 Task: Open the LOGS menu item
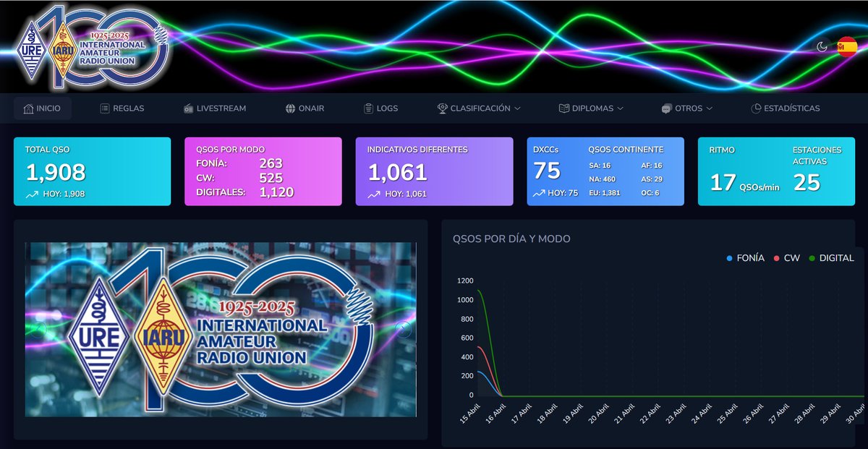(380, 108)
